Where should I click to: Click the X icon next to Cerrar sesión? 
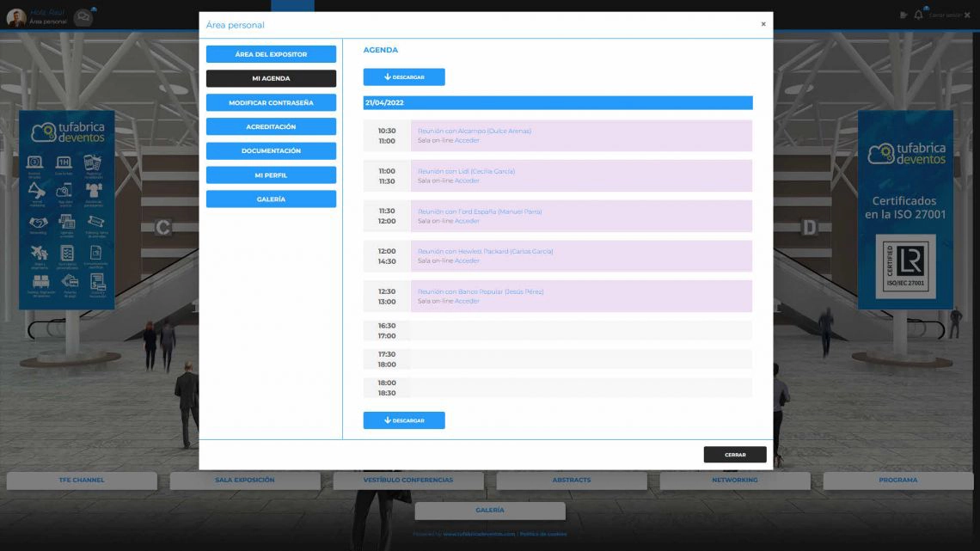[967, 15]
